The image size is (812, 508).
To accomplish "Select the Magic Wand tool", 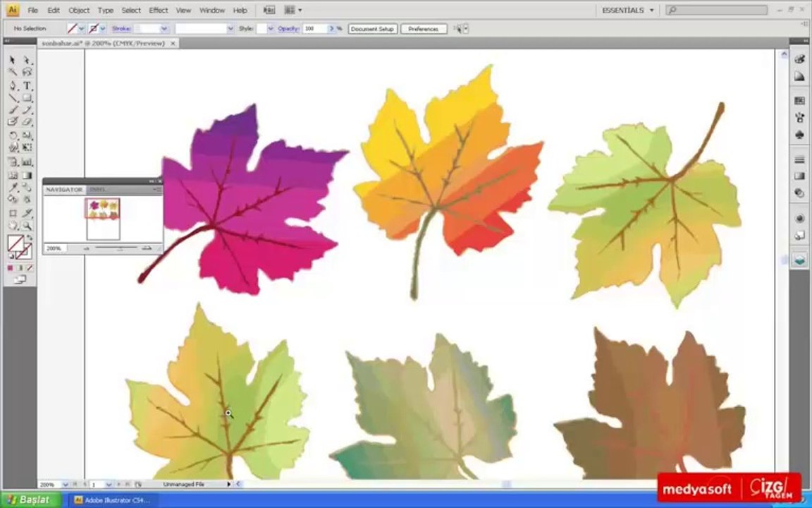I will pyautogui.click(x=13, y=73).
